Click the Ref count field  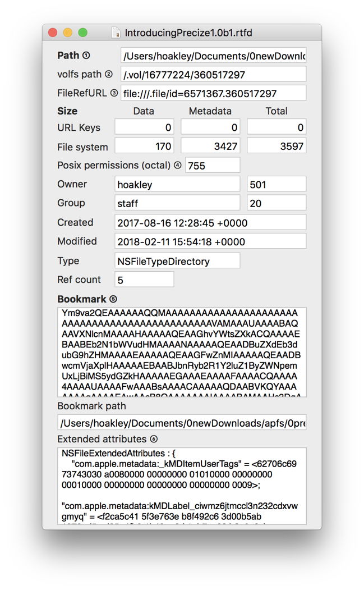[144, 280]
